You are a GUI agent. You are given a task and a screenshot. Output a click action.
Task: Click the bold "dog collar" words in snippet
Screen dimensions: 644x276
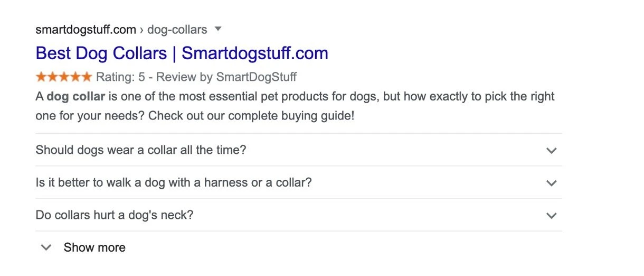point(75,97)
